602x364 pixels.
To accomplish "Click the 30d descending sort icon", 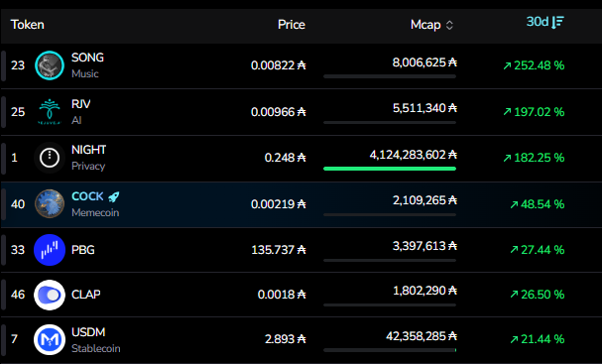I will point(557,22).
